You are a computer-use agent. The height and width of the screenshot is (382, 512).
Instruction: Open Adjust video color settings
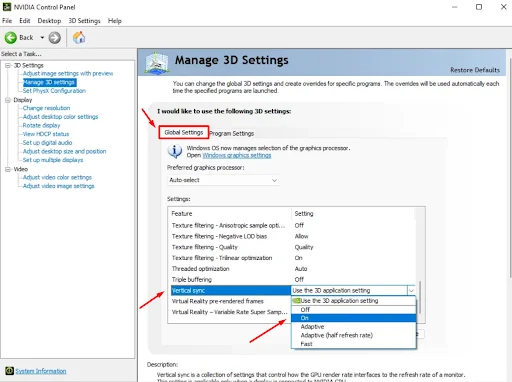pyautogui.click(x=57, y=177)
